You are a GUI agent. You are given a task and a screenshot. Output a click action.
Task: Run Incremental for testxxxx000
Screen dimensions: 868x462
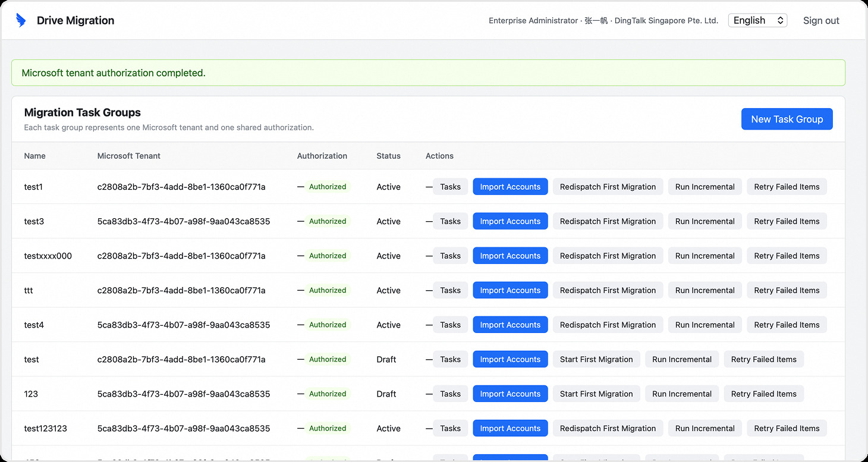[x=705, y=256]
